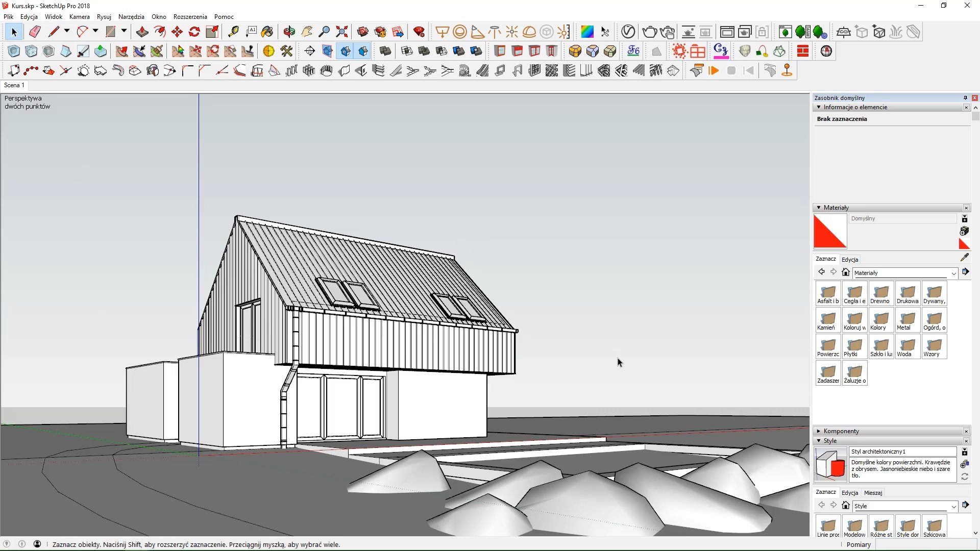The width and height of the screenshot is (980, 551).
Task: Click the Position Camera tool with orange pin
Action: click(x=787, y=70)
